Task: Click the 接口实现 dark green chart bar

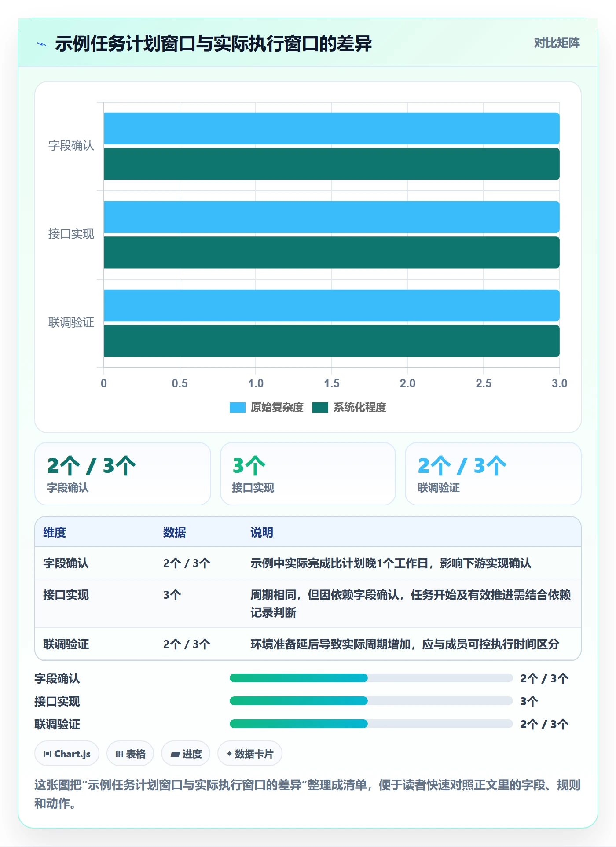Action: point(332,252)
